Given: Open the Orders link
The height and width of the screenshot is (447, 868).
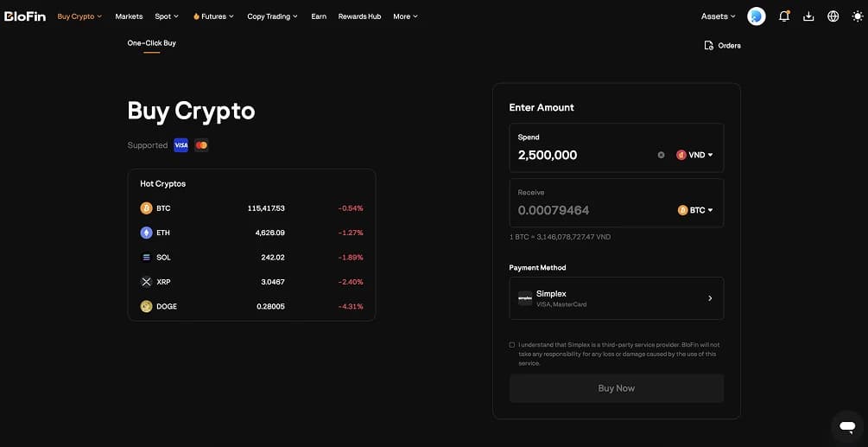Looking at the screenshot, I should point(723,45).
